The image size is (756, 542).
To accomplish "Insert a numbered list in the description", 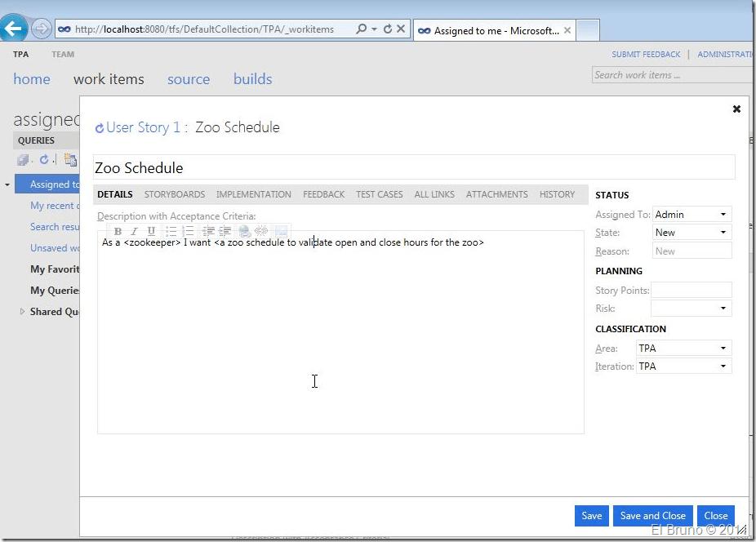I will 189,232.
